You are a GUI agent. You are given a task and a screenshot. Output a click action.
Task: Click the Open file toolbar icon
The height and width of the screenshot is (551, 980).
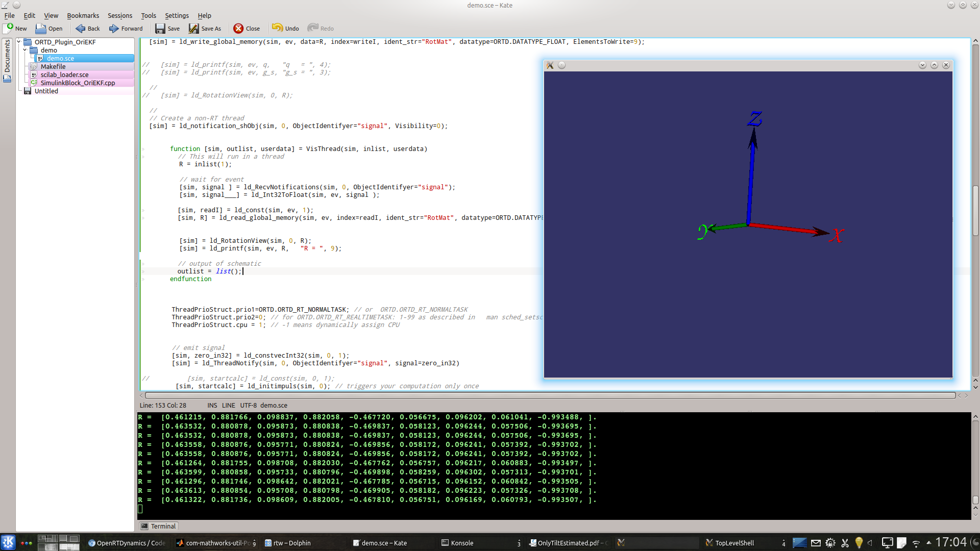coord(41,28)
